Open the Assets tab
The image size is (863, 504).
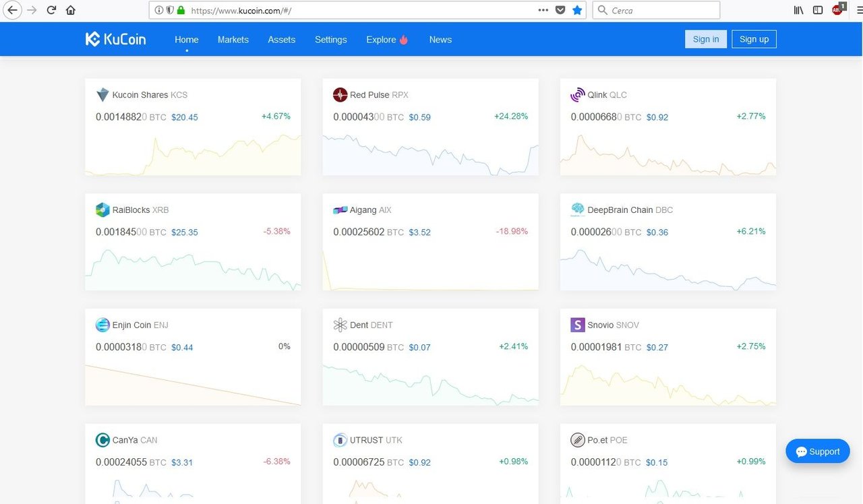[x=281, y=40]
